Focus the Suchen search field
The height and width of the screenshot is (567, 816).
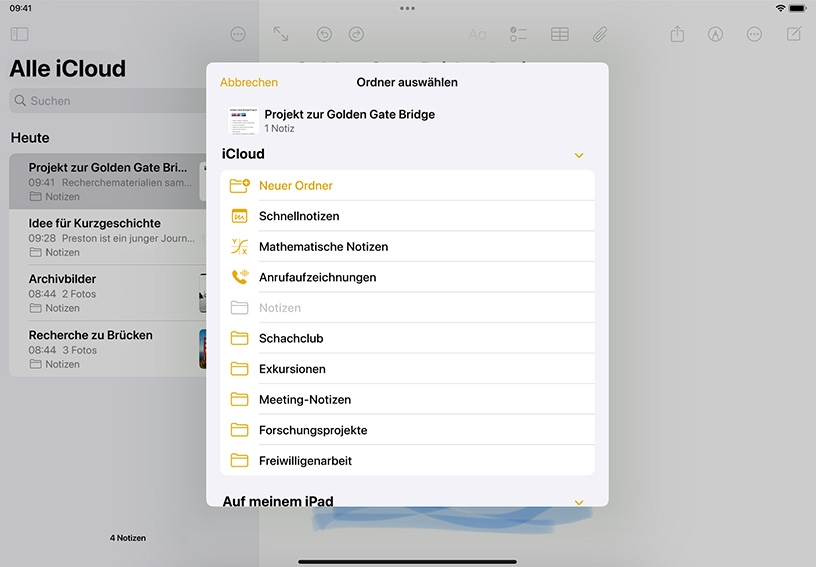click(x=108, y=101)
